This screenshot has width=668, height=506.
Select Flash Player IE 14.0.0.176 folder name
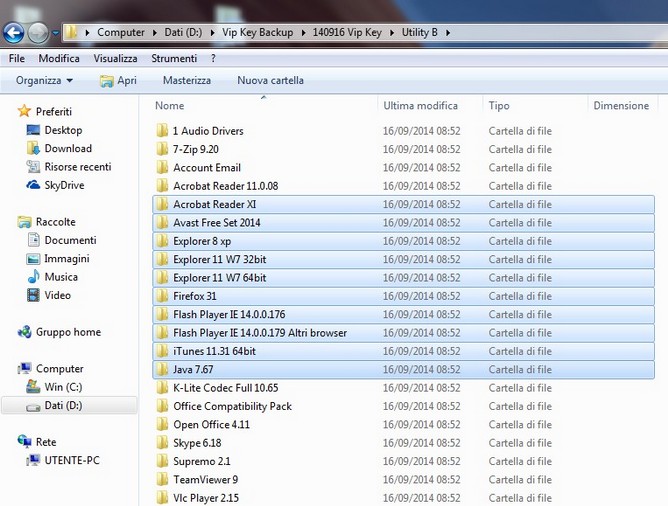click(x=229, y=314)
